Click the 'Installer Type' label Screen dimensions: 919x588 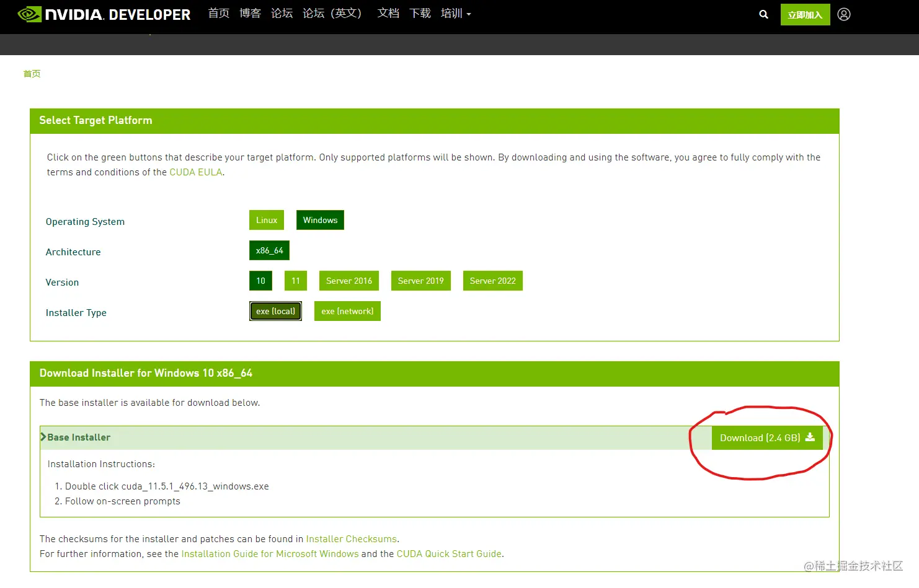click(x=76, y=313)
